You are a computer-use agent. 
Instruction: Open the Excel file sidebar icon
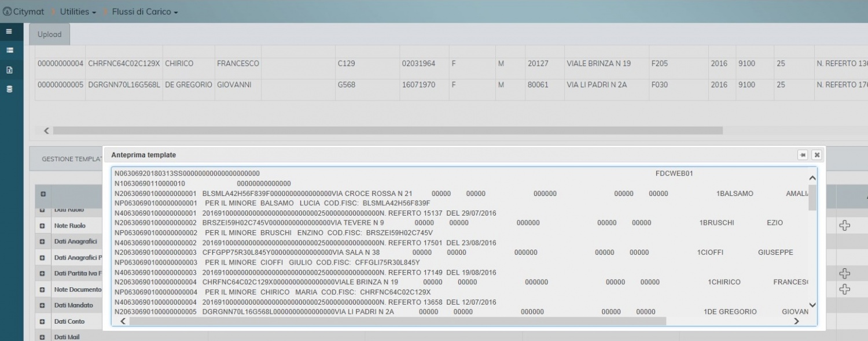[9, 70]
